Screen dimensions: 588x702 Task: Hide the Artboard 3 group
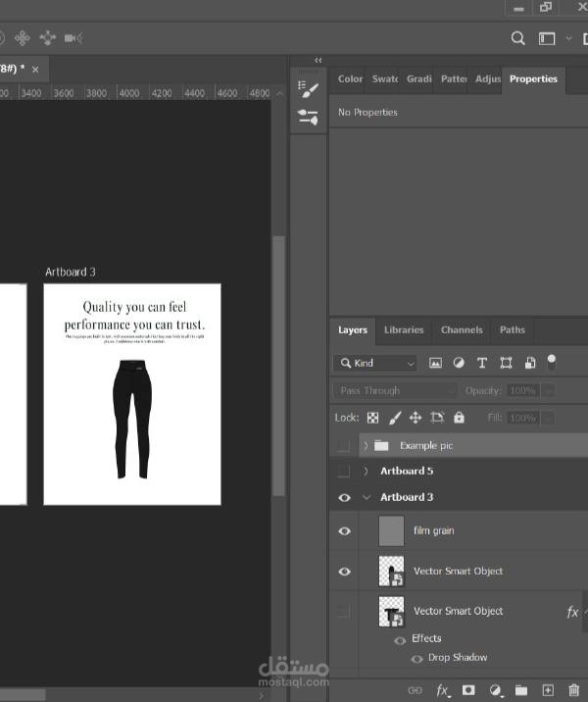pyautogui.click(x=344, y=498)
